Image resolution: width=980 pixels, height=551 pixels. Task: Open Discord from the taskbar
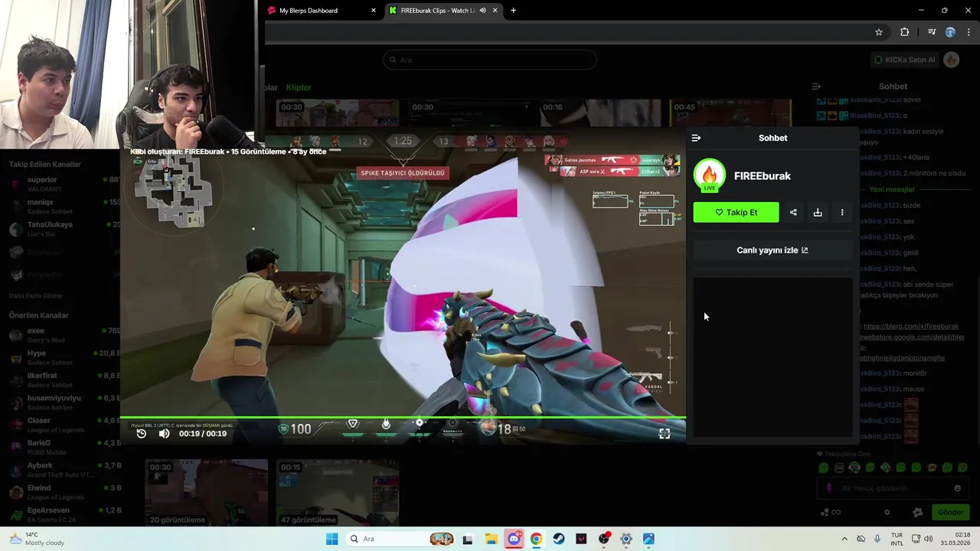(514, 539)
